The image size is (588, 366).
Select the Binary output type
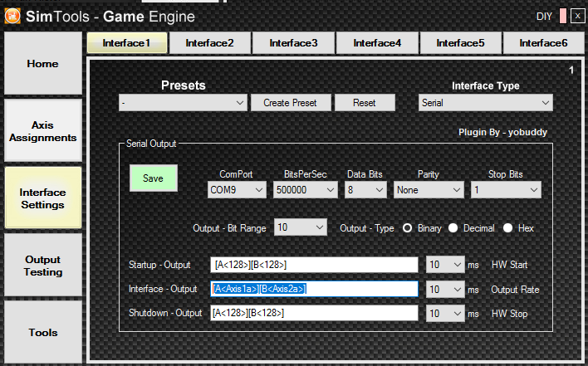pos(408,228)
